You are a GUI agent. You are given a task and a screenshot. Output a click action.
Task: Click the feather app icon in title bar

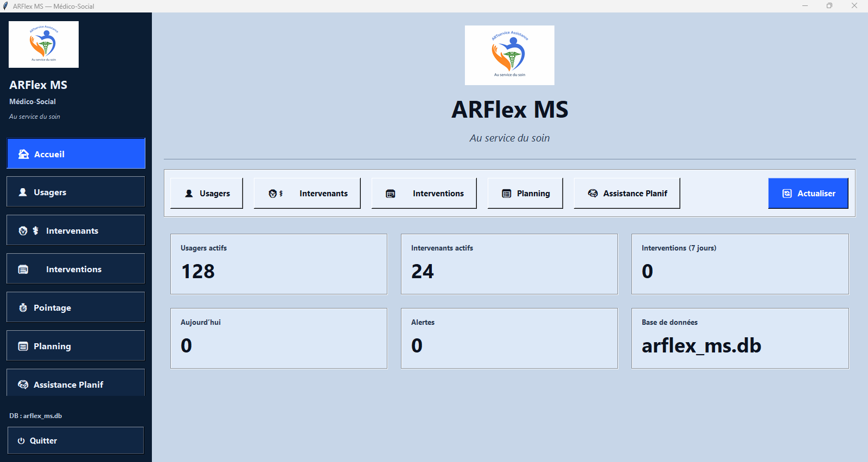5,6
